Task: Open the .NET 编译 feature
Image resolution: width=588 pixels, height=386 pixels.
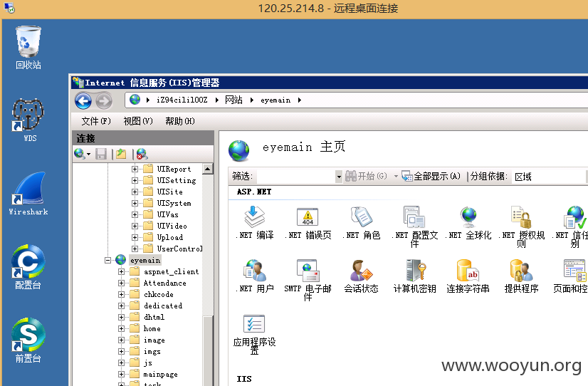Action: [x=255, y=223]
